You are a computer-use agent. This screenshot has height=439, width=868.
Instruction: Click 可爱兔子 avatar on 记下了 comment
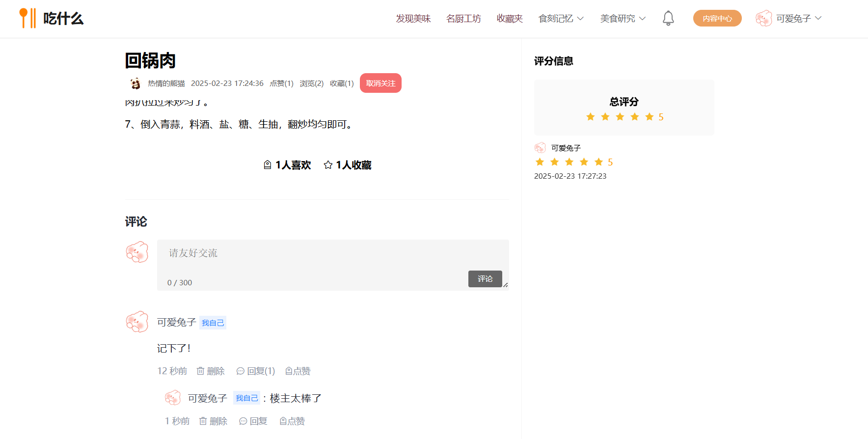tap(137, 322)
